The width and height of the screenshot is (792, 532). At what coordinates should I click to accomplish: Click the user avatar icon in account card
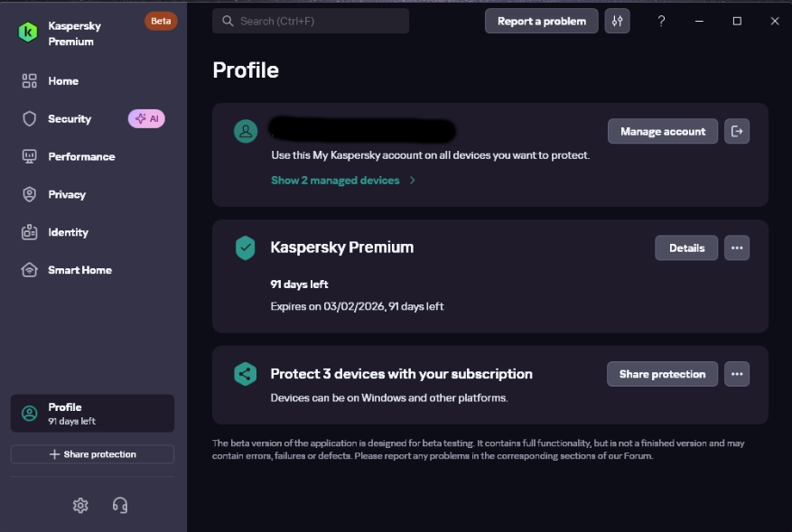pos(246,131)
